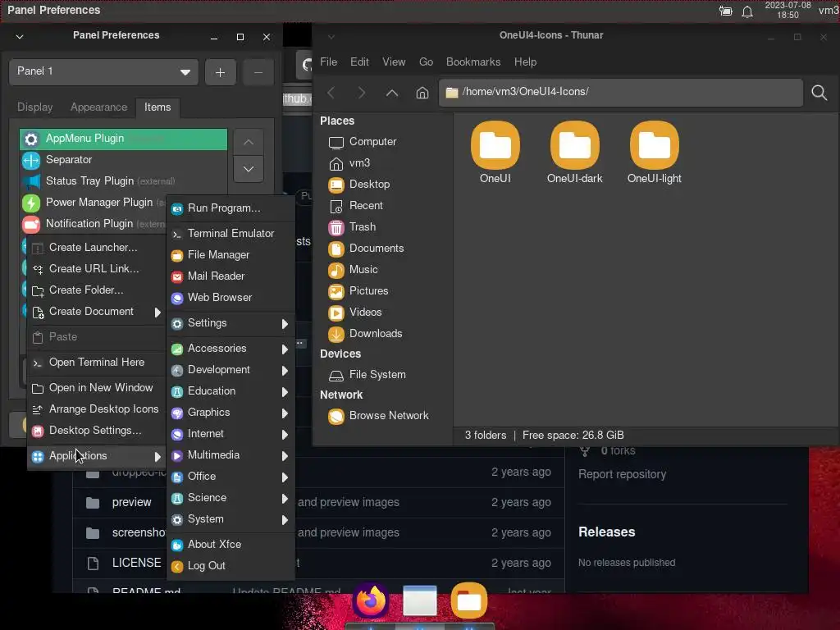Choose Log Out from menu
Screen dimensions: 840x630
coord(231,566)
